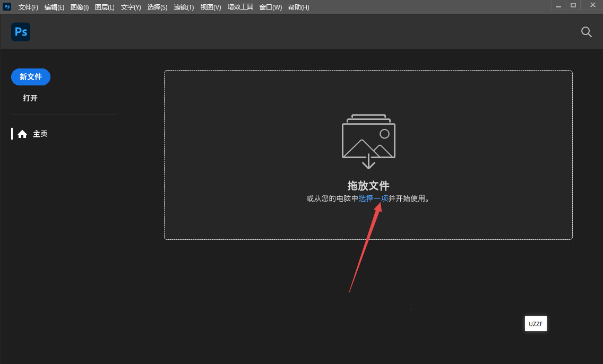This screenshot has width=603, height=364.
Task: Open the 选择(S) menu
Action: (157, 7)
